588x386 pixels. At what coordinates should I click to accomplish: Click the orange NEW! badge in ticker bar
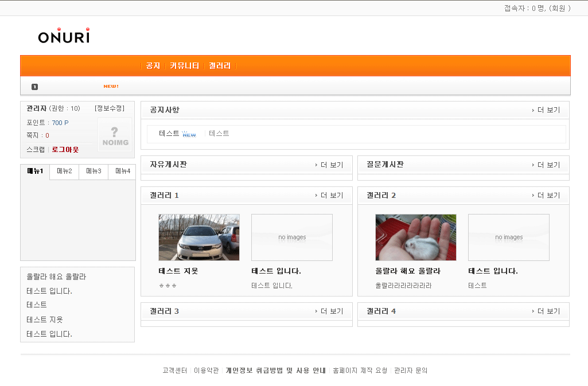111,87
